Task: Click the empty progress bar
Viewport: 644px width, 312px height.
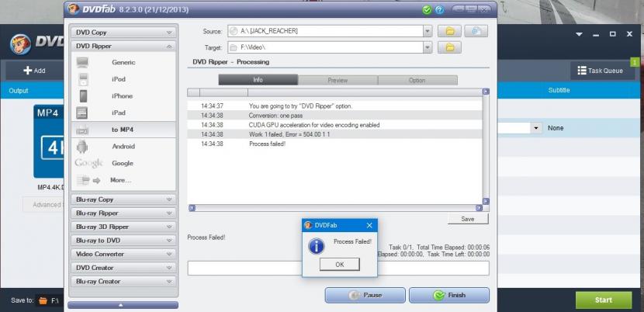Action: (338, 268)
